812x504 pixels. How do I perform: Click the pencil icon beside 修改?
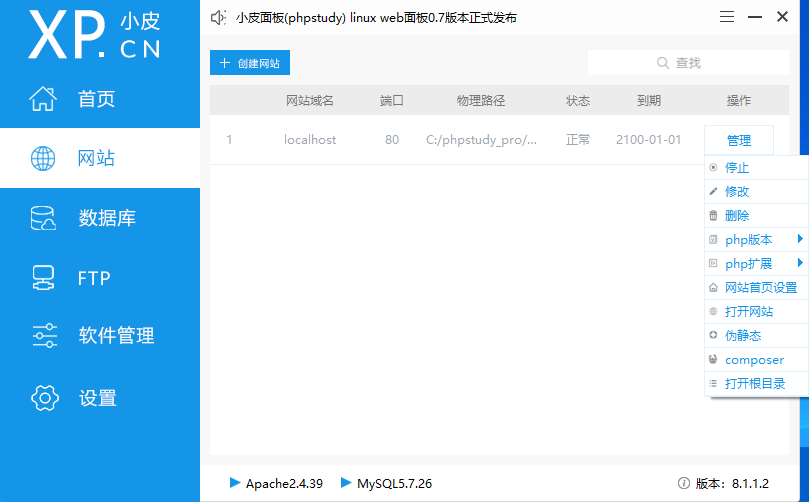pos(714,191)
